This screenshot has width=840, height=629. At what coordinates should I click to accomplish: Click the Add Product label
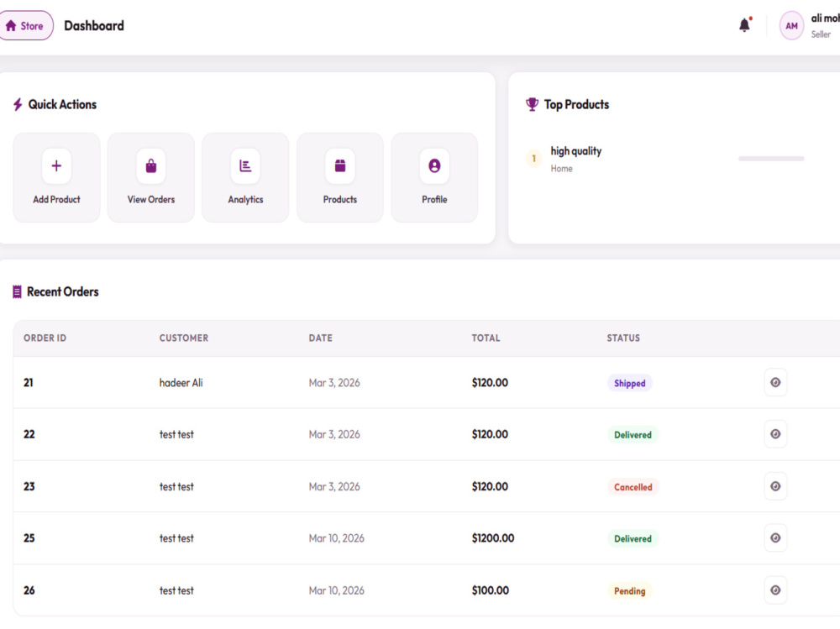(56, 199)
